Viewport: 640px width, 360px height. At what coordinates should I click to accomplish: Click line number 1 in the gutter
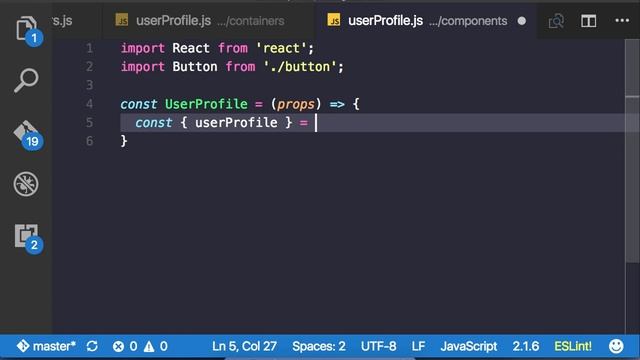tap(89, 49)
